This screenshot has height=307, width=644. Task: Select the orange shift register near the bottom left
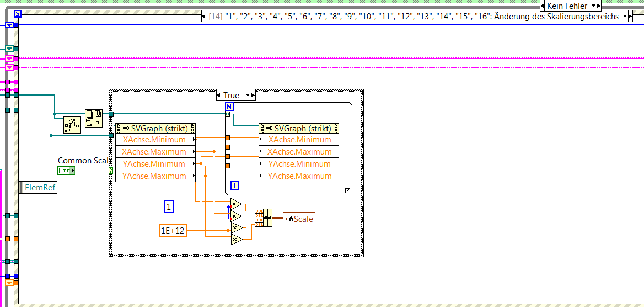tap(9, 283)
